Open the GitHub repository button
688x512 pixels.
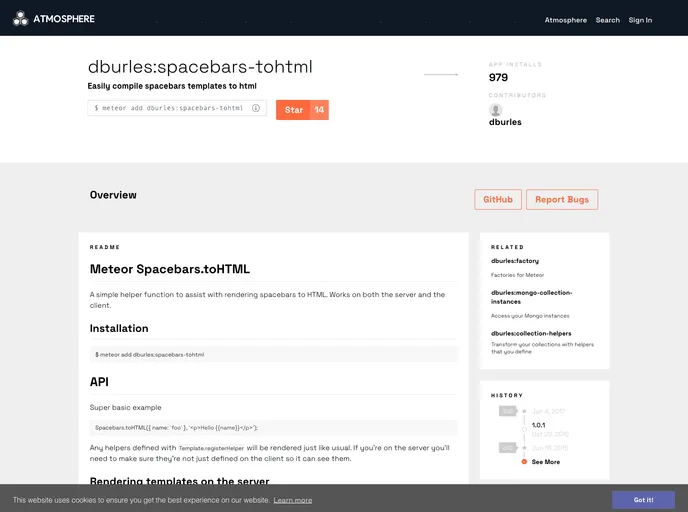pyautogui.click(x=498, y=200)
